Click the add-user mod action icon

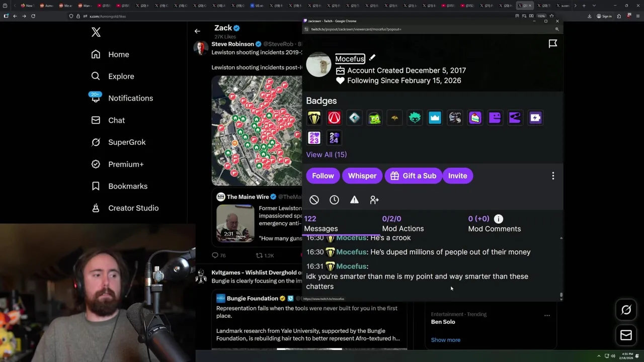pos(374,200)
